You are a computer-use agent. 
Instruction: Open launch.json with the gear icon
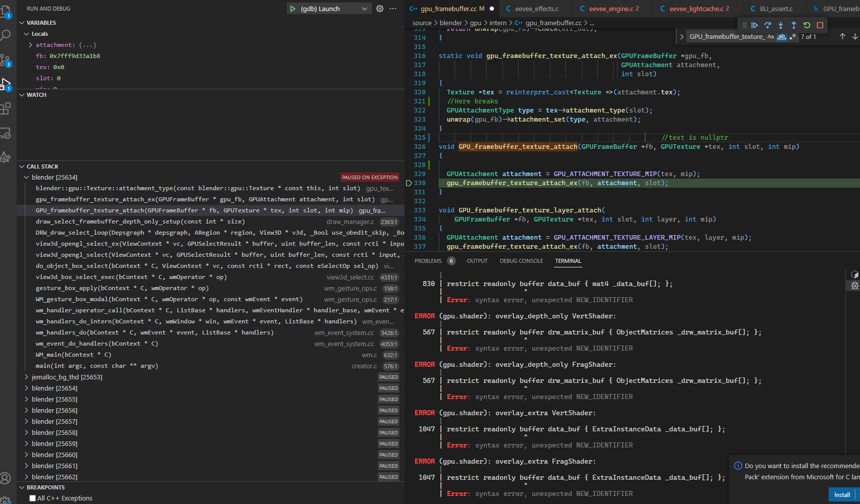tap(380, 9)
